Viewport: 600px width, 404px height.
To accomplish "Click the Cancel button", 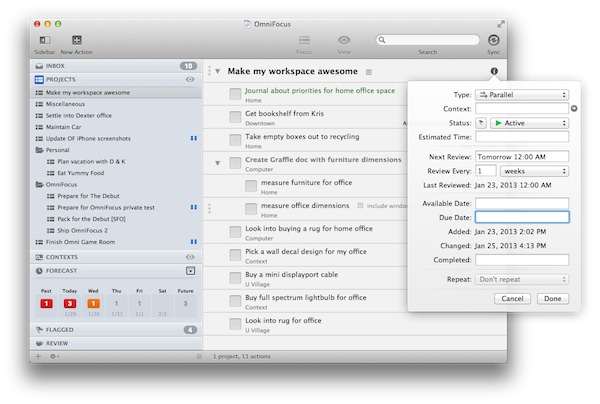I will 512,298.
